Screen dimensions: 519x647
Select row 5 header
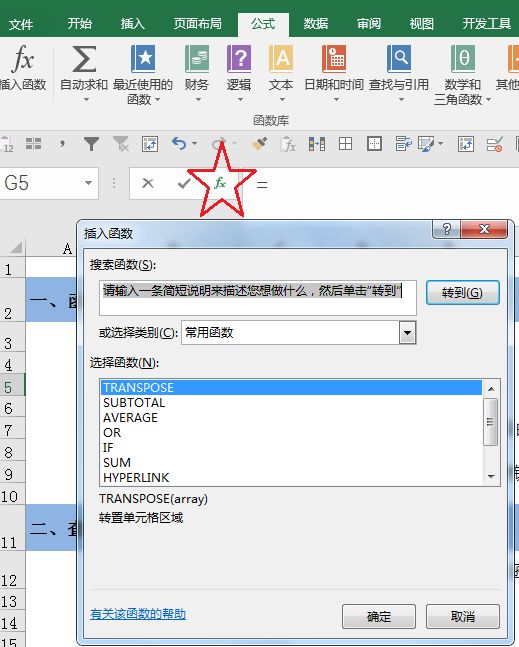click(12, 387)
